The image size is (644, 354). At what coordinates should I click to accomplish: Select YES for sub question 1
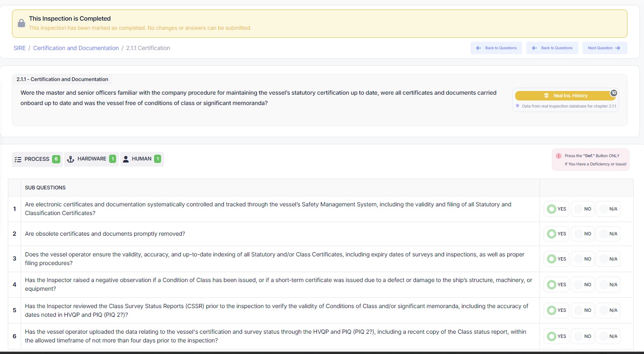coord(556,209)
